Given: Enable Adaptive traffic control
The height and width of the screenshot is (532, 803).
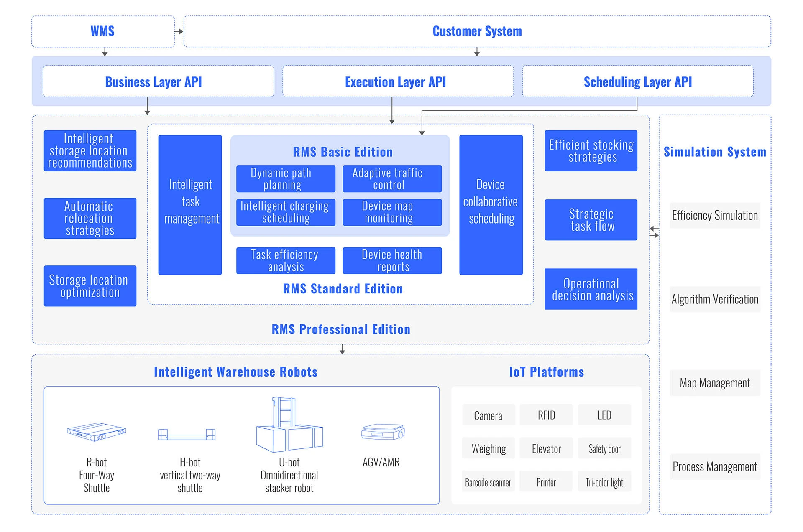Looking at the screenshot, I should pos(392,178).
